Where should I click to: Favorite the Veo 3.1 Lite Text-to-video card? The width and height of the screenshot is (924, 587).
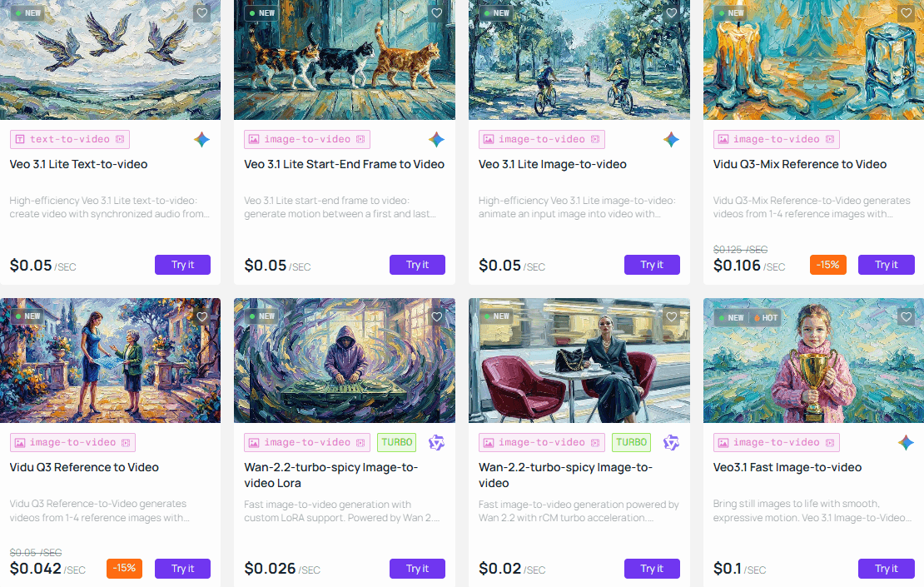201,13
